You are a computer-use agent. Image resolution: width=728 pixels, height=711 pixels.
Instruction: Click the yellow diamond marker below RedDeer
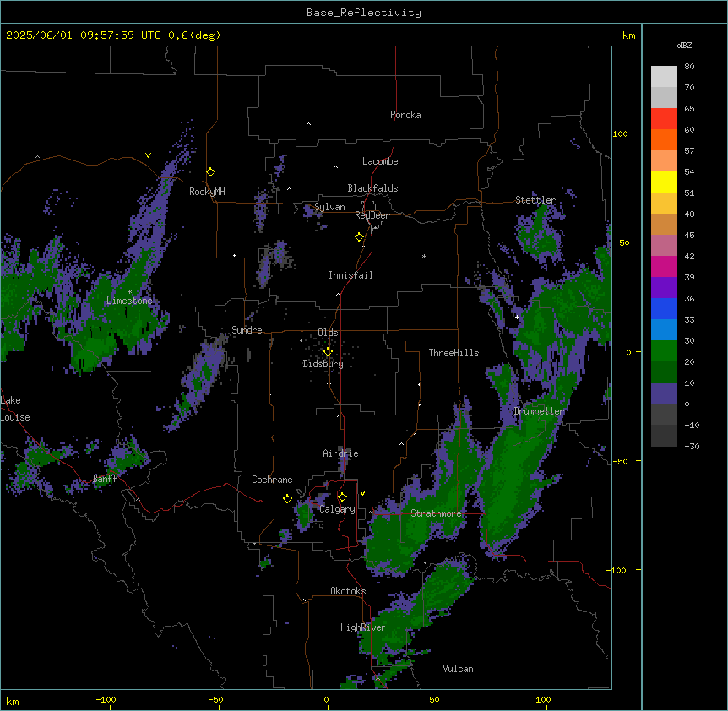tap(360, 237)
